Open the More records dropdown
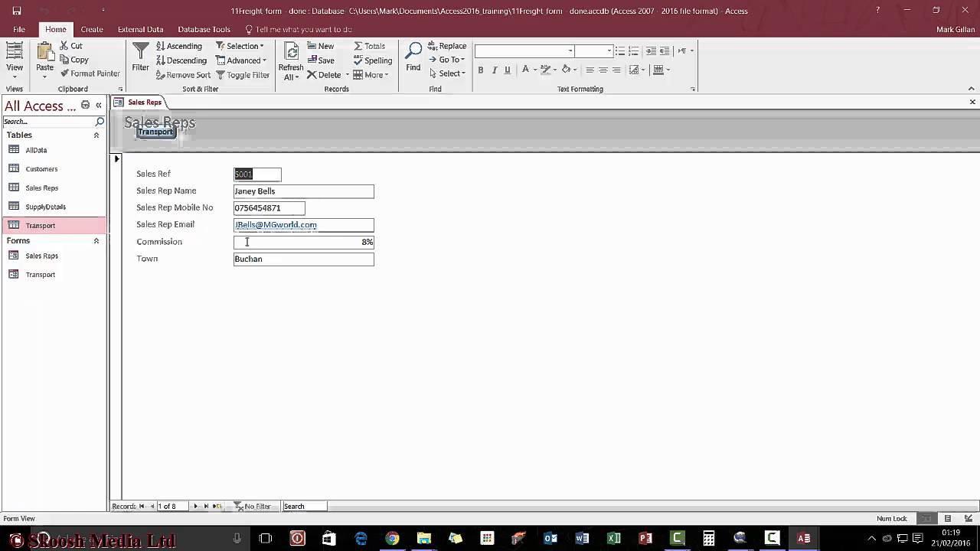The height and width of the screenshot is (551, 980). [x=371, y=75]
